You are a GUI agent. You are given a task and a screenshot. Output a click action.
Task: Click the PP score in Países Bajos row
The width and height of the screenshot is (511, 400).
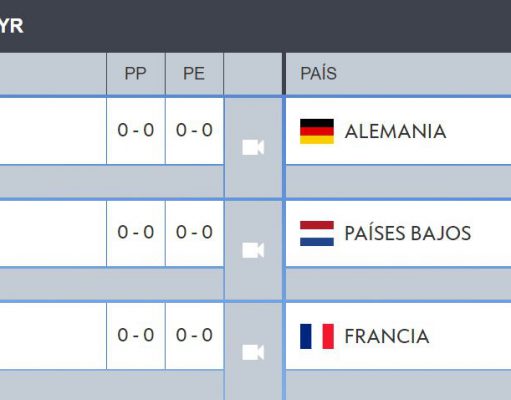[x=136, y=232]
